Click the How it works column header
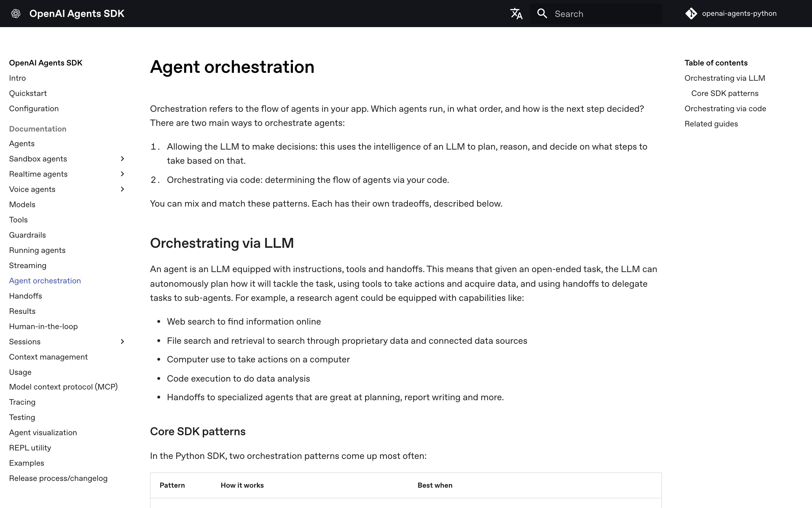 tap(242, 485)
